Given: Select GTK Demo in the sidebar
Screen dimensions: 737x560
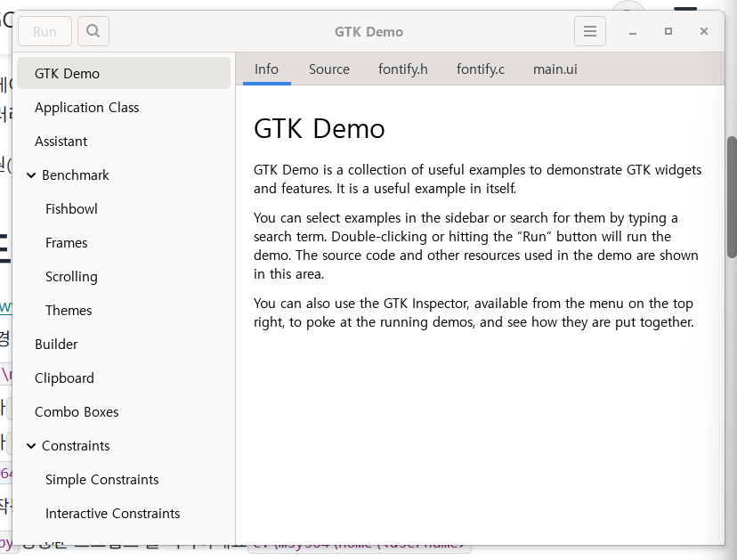Looking at the screenshot, I should coord(124,73).
